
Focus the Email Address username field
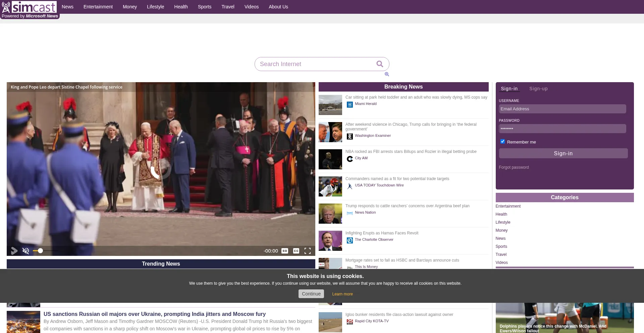point(562,109)
